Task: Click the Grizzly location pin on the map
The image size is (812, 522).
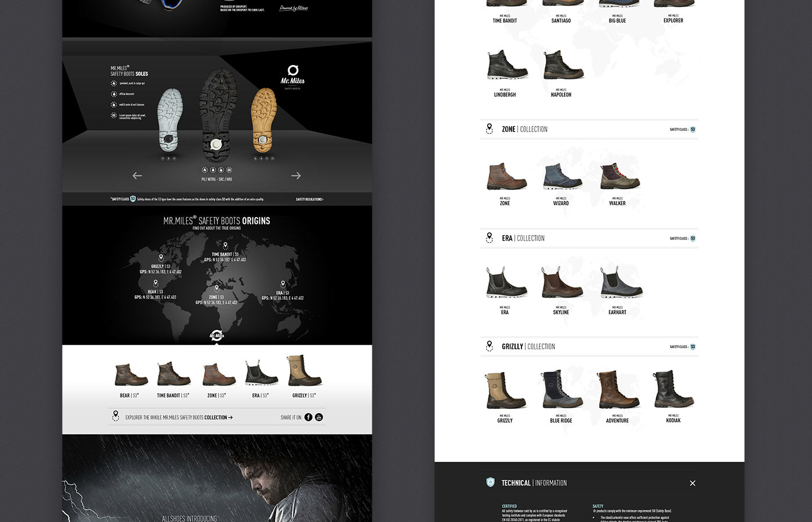Action: [x=161, y=258]
